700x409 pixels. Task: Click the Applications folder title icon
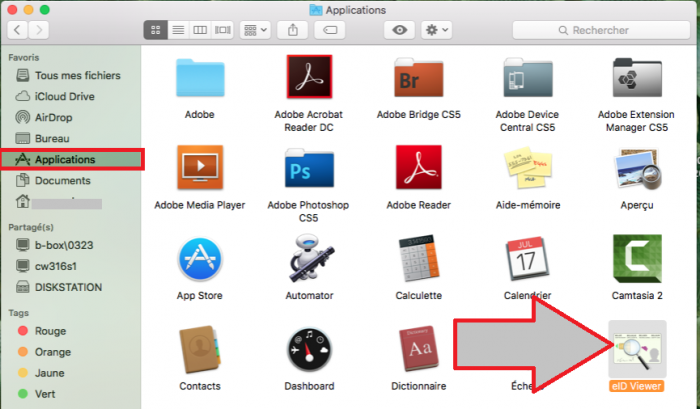316,10
